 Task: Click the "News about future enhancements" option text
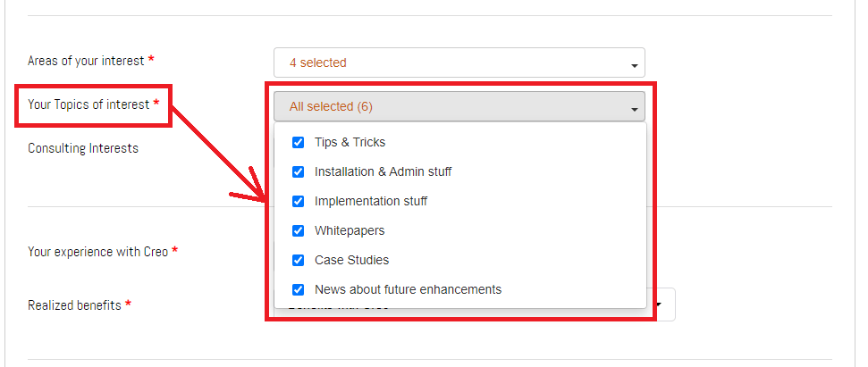[x=408, y=289]
